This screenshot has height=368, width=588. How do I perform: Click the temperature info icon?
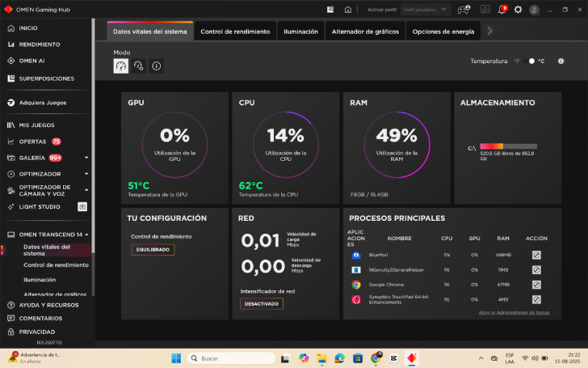click(x=561, y=61)
